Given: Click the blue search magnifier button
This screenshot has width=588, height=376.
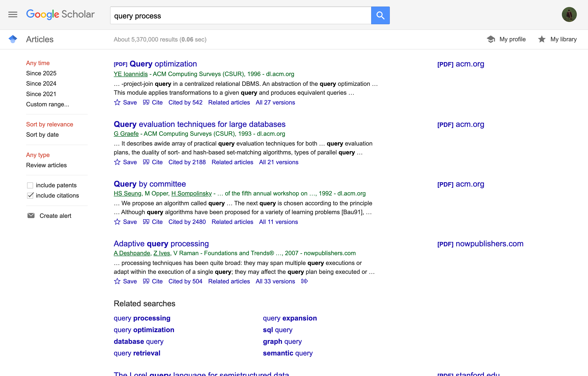Looking at the screenshot, I should (x=380, y=15).
